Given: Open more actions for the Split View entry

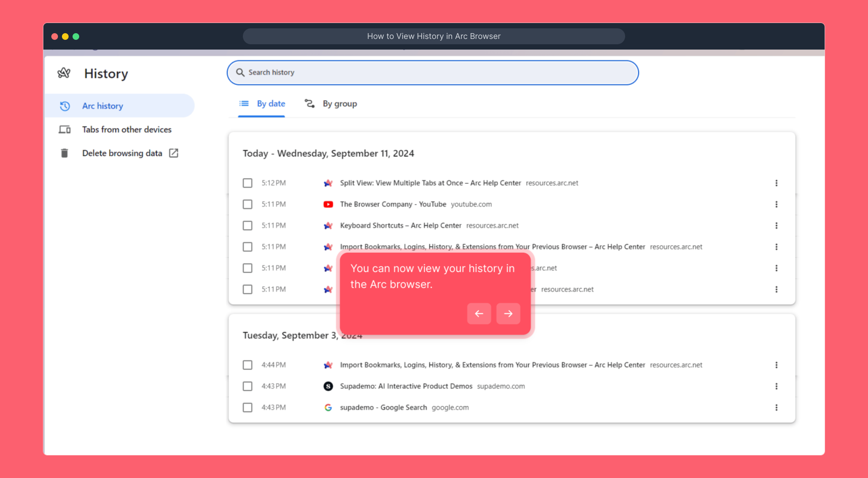Looking at the screenshot, I should (776, 183).
